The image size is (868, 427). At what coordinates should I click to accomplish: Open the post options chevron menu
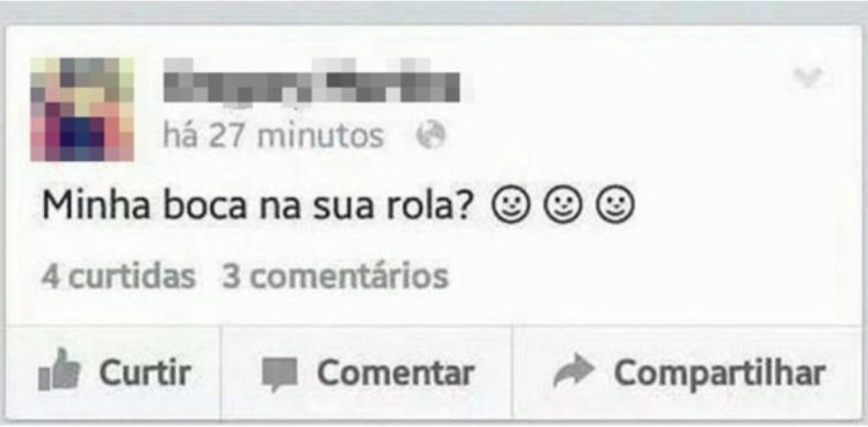[808, 77]
